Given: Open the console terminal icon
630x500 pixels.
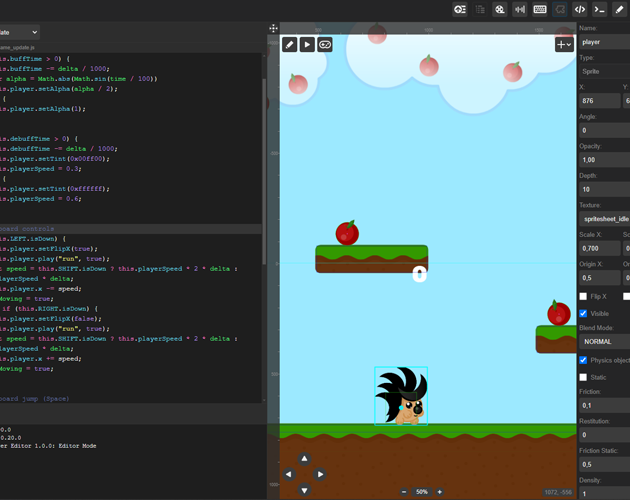Looking at the screenshot, I should pos(599,9).
